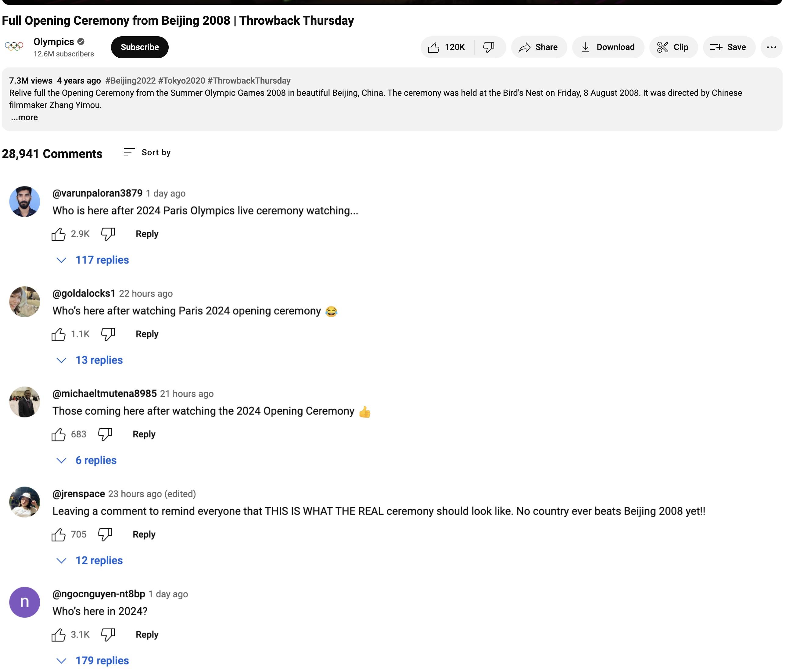Select the '28,941 Comments' heading text

[x=52, y=154]
